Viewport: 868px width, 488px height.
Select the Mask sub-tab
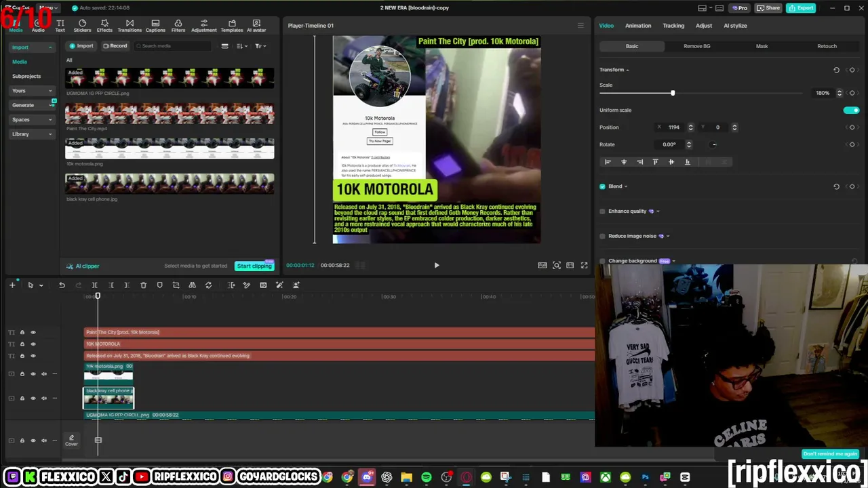click(762, 46)
